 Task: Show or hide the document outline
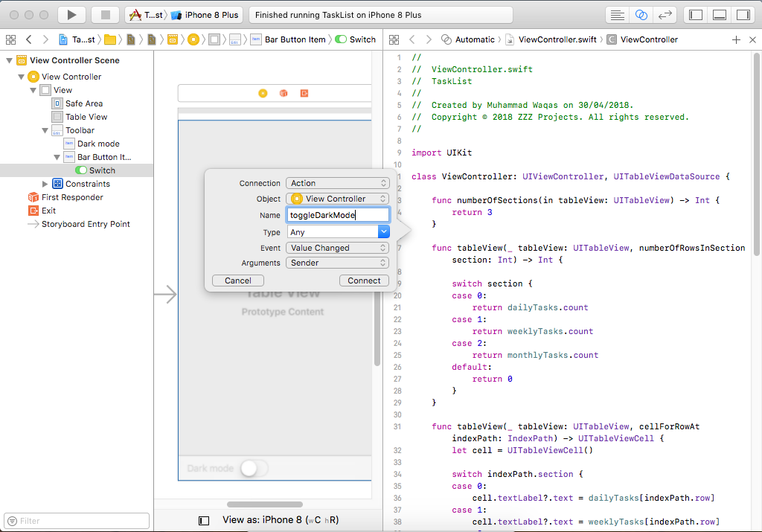point(204,521)
